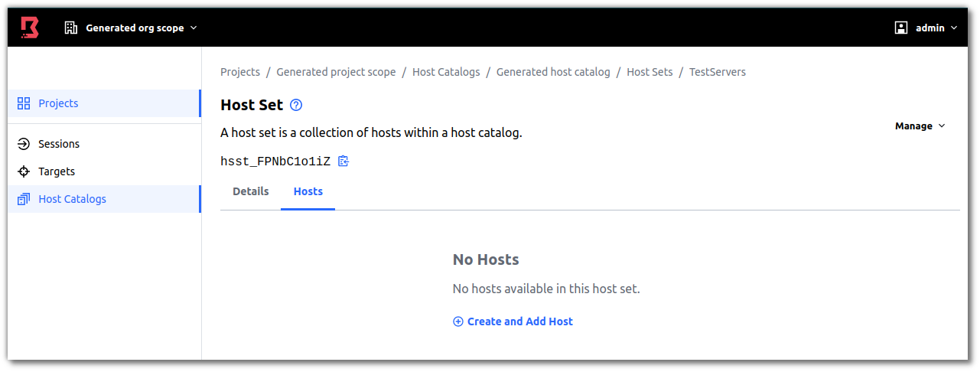Click the organization building icon
The width and height of the screenshot is (980, 372).
point(71,28)
